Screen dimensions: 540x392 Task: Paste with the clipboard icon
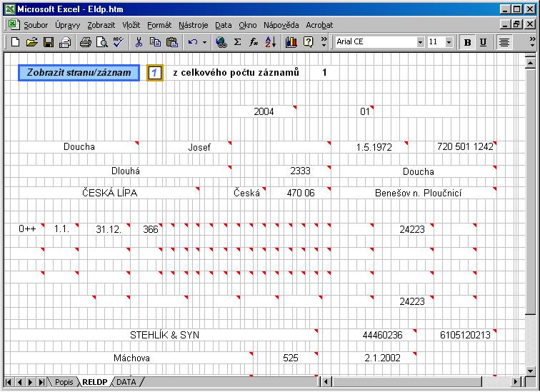(x=172, y=42)
